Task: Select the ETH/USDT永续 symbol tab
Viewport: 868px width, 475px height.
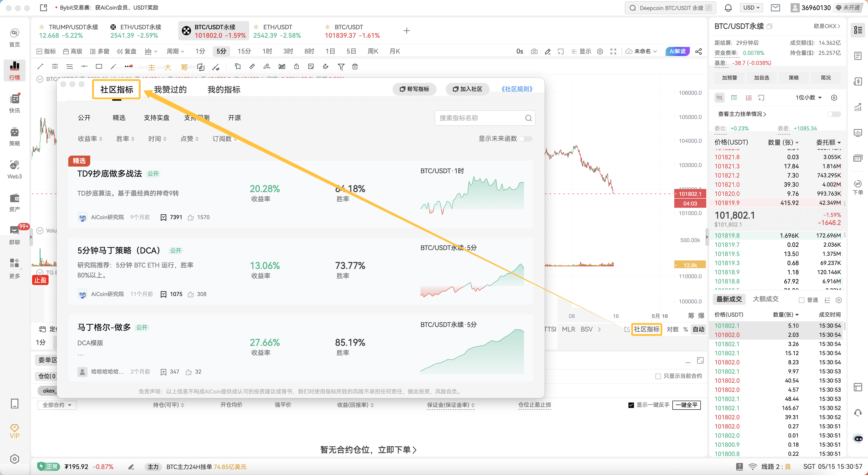Action: tap(136, 31)
